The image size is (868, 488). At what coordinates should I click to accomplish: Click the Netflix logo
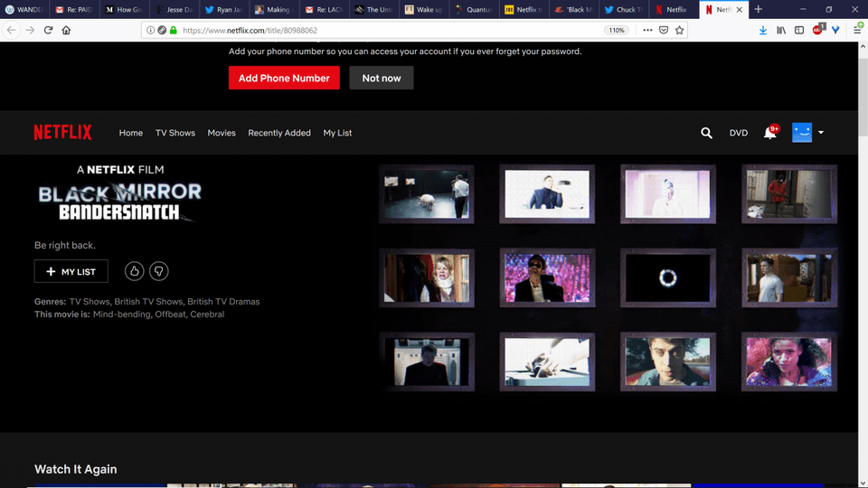click(62, 133)
